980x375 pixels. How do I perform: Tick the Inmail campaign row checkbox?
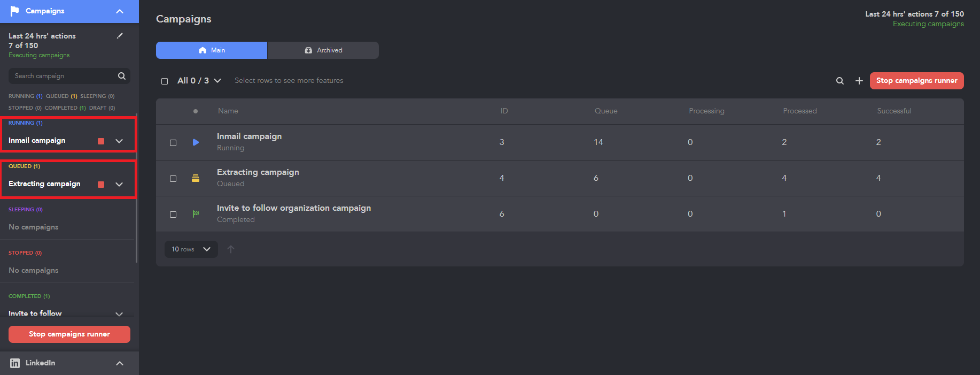coord(173,143)
